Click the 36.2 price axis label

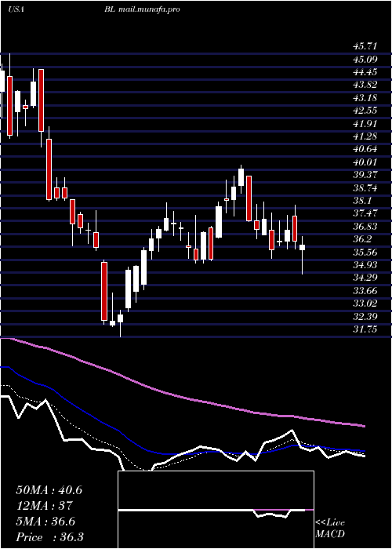(362, 239)
